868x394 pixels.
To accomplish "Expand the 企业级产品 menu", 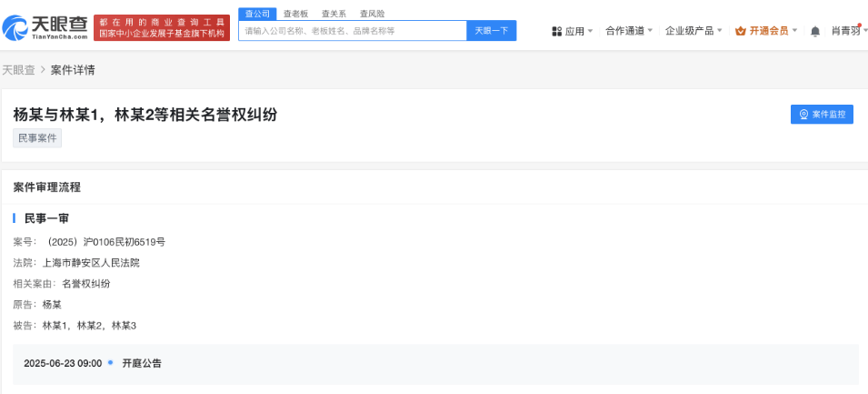I will 693,30.
